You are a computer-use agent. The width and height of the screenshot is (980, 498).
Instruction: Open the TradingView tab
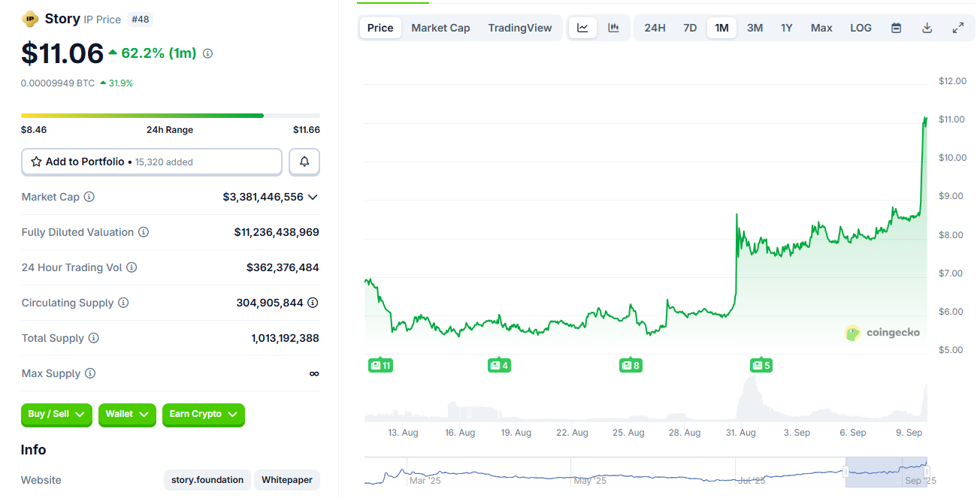[x=520, y=27]
